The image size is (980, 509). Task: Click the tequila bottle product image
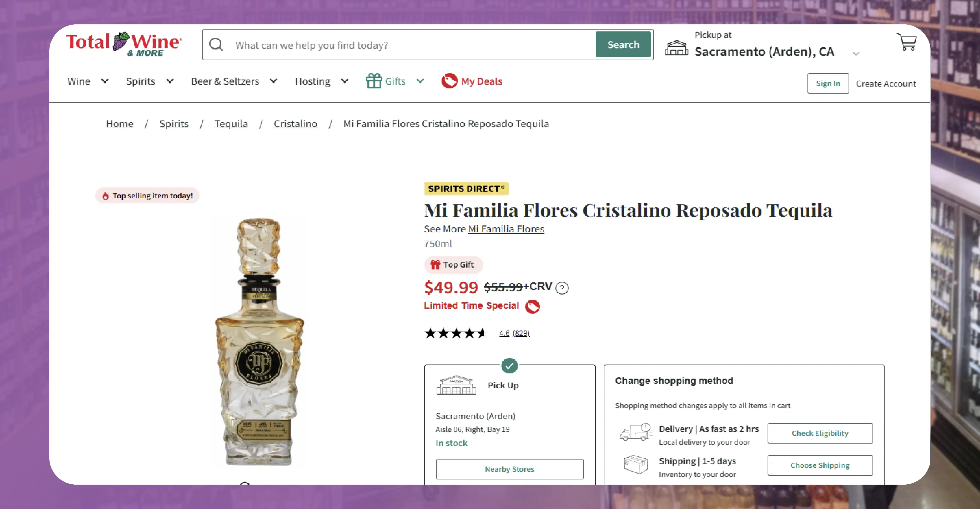click(x=259, y=341)
